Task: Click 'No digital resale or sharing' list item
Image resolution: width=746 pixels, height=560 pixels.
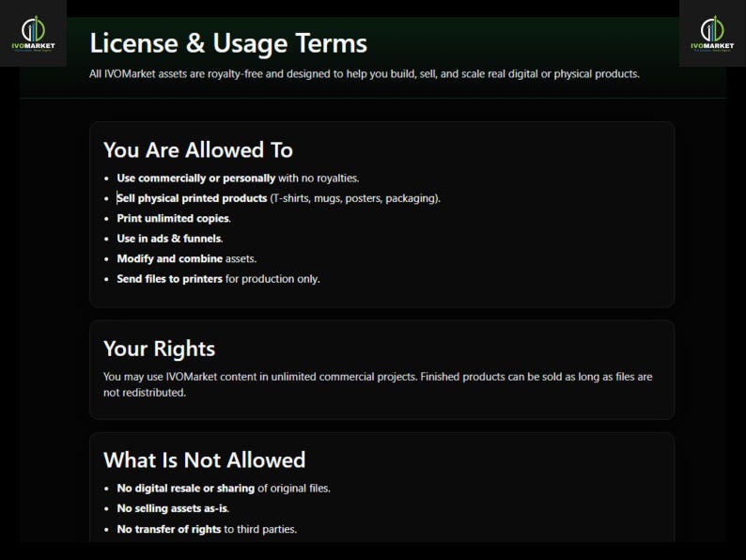Action: tap(224, 489)
